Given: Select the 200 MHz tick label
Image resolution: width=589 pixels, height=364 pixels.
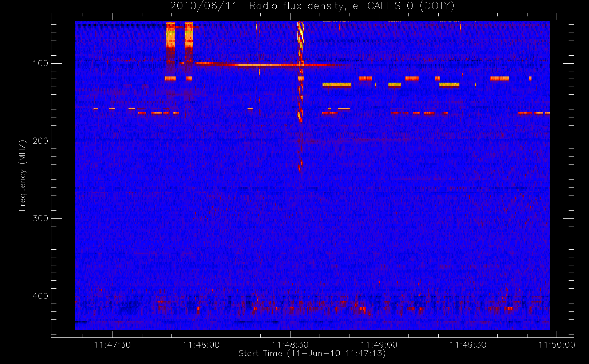Looking at the screenshot, I should [40, 141].
